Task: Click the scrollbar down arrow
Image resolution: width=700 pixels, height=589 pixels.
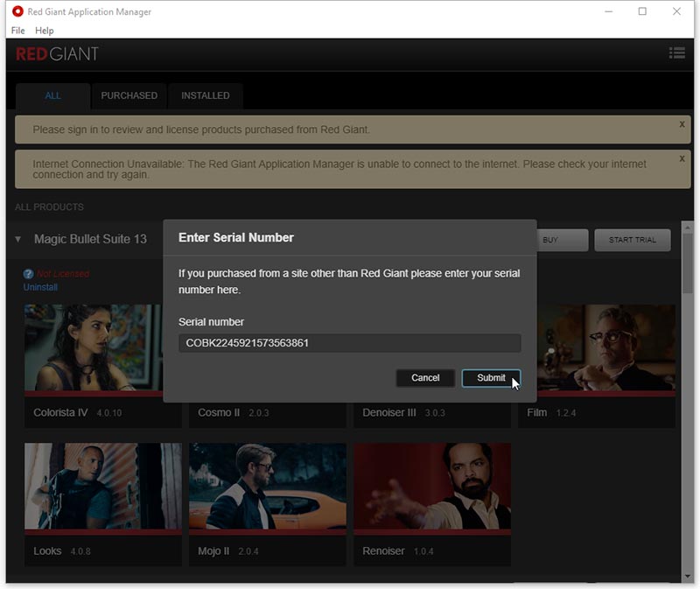Action: (688, 576)
